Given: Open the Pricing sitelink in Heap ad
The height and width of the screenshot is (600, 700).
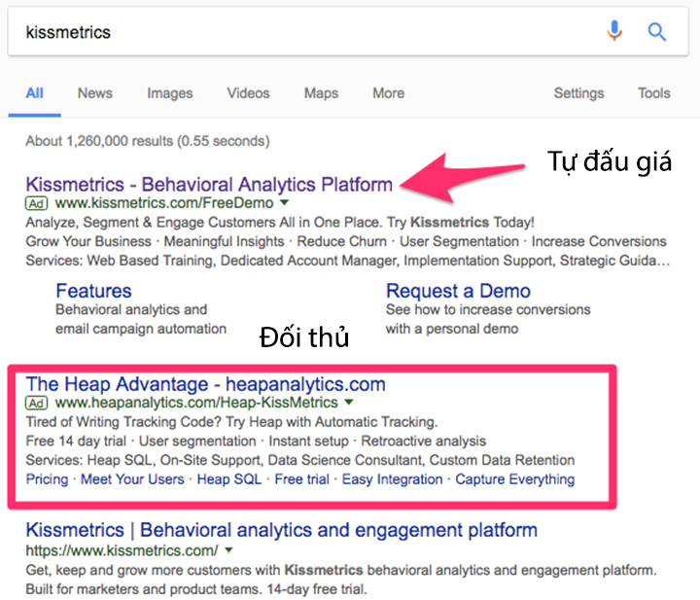Looking at the screenshot, I should [x=47, y=479].
